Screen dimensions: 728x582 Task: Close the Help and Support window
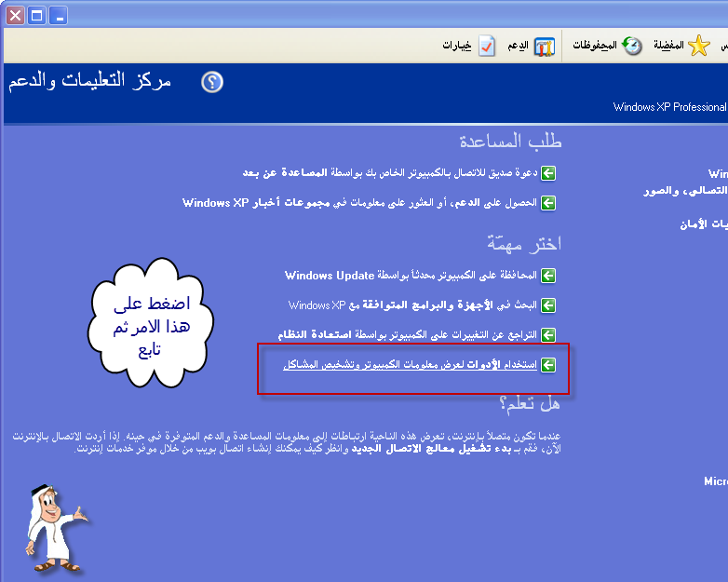[15, 16]
